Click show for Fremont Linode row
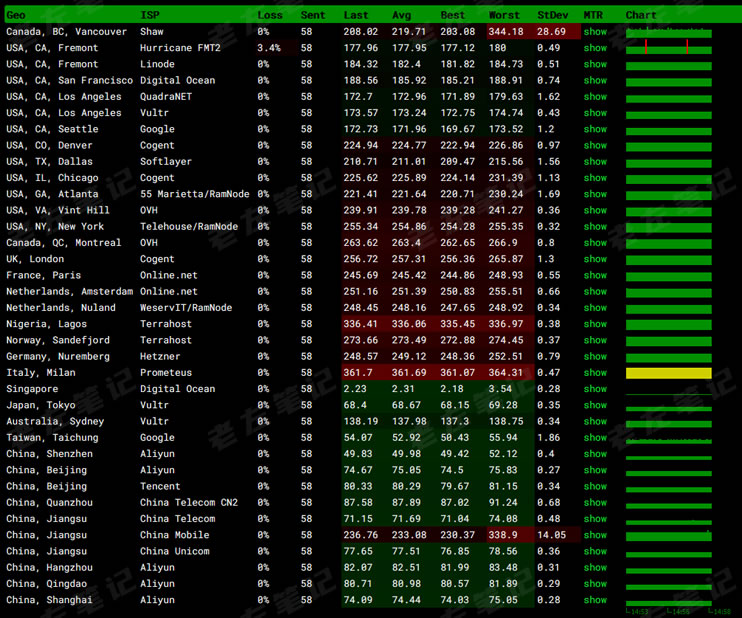 [x=595, y=64]
